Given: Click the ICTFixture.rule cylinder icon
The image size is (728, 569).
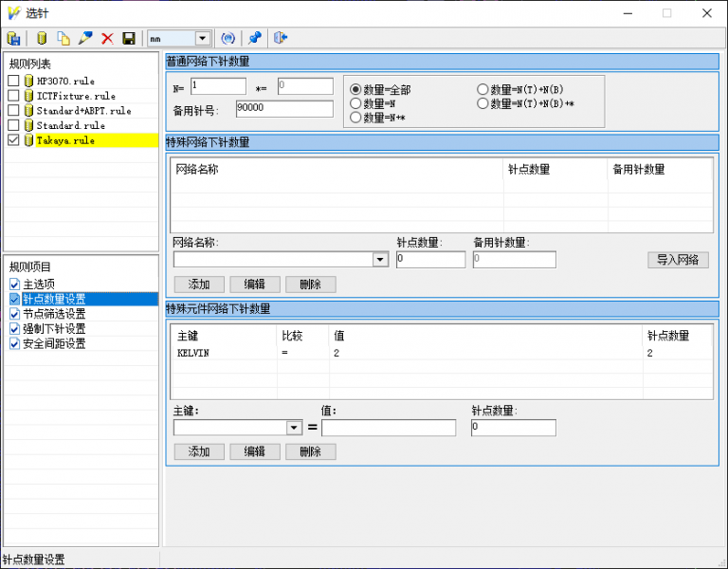Looking at the screenshot, I should click(x=28, y=96).
